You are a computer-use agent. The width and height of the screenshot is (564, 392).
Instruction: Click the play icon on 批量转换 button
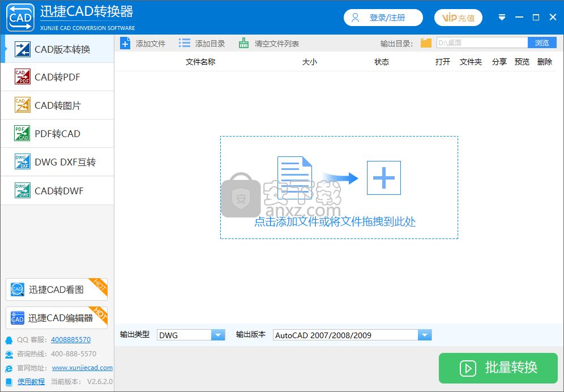[x=468, y=368]
